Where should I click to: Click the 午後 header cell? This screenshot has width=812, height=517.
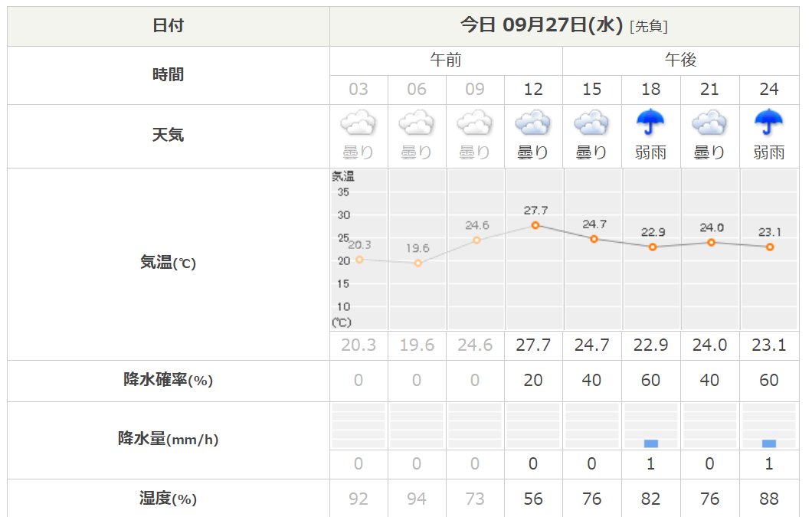(680, 60)
